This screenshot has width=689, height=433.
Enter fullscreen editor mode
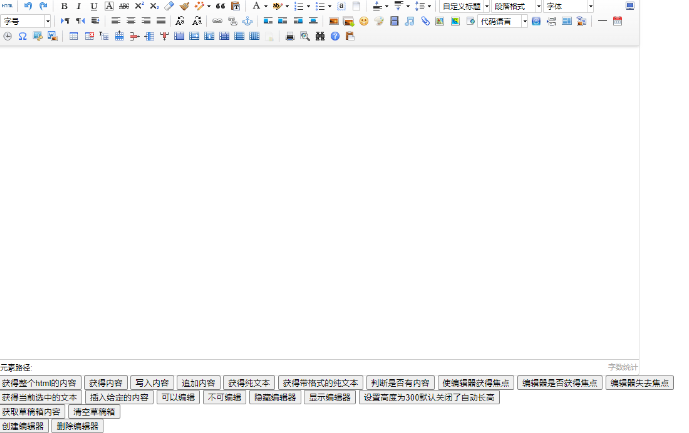[630, 6]
